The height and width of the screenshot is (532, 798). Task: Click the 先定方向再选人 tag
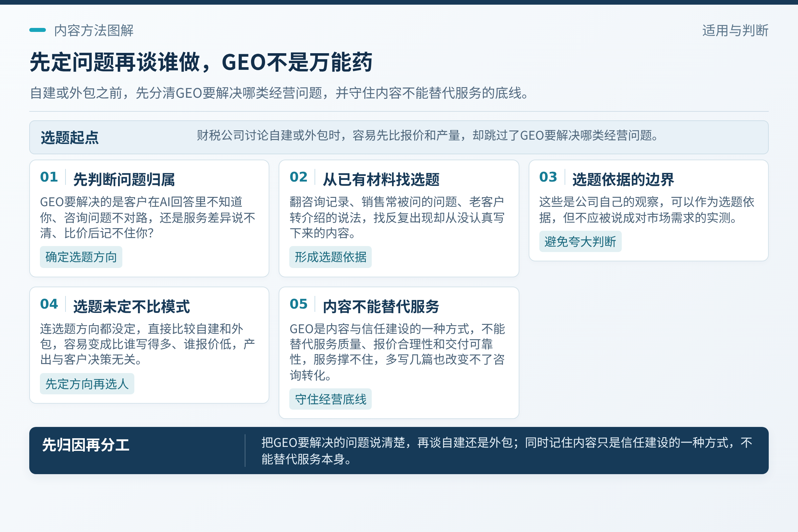87,384
